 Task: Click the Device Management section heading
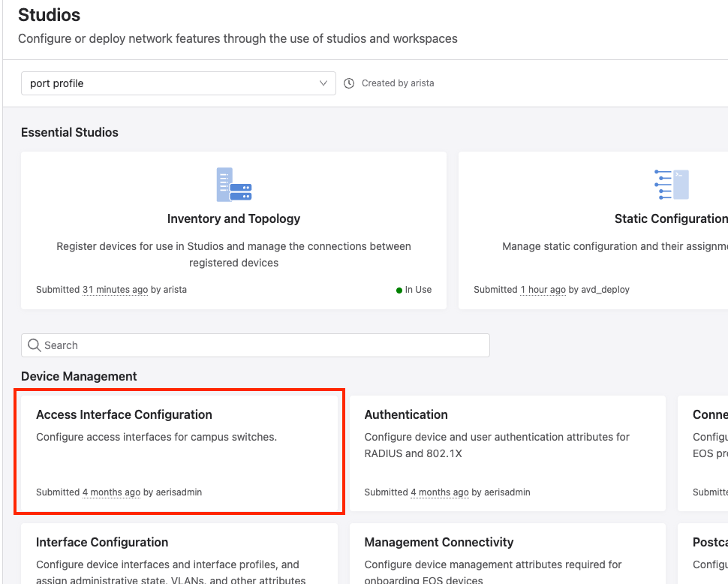tap(79, 376)
